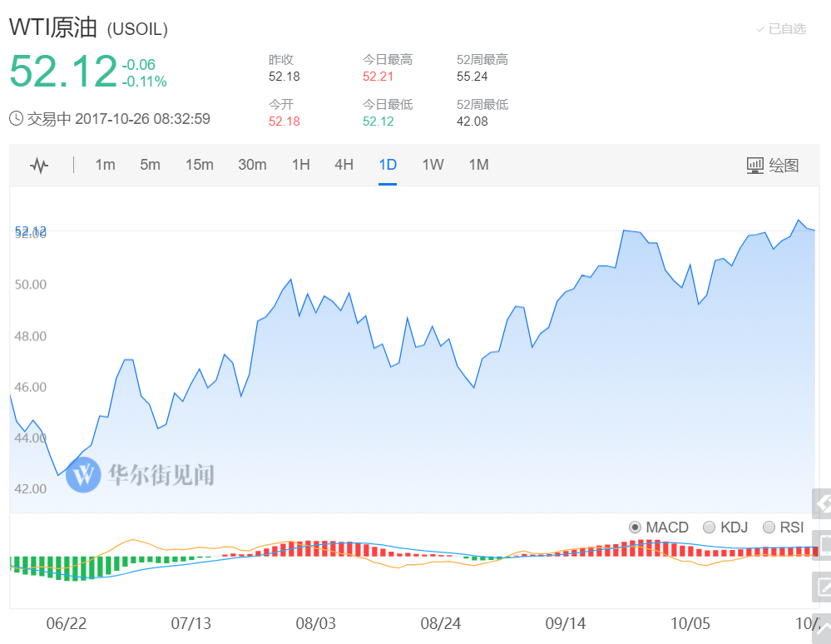Click the -0.11% change percentage
This screenshot has height=644, width=831.
click(x=144, y=82)
